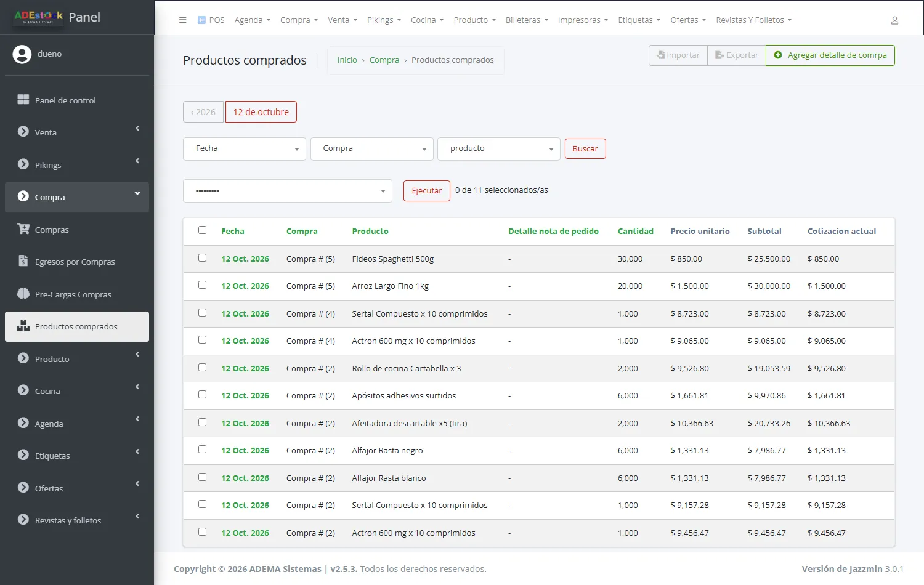Click the Pikings sidebar circle arrow icon
924x585 pixels.
23,164
